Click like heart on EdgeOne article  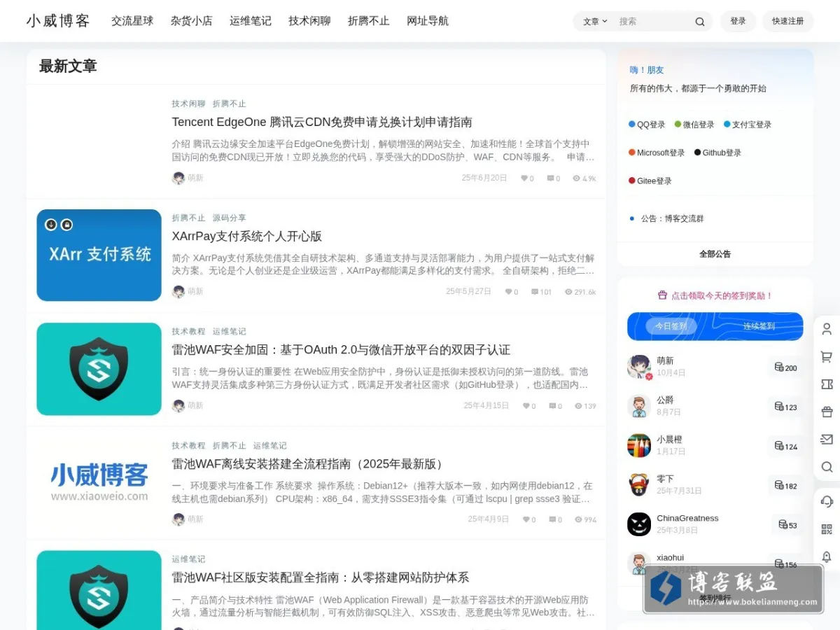click(x=524, y=178)
